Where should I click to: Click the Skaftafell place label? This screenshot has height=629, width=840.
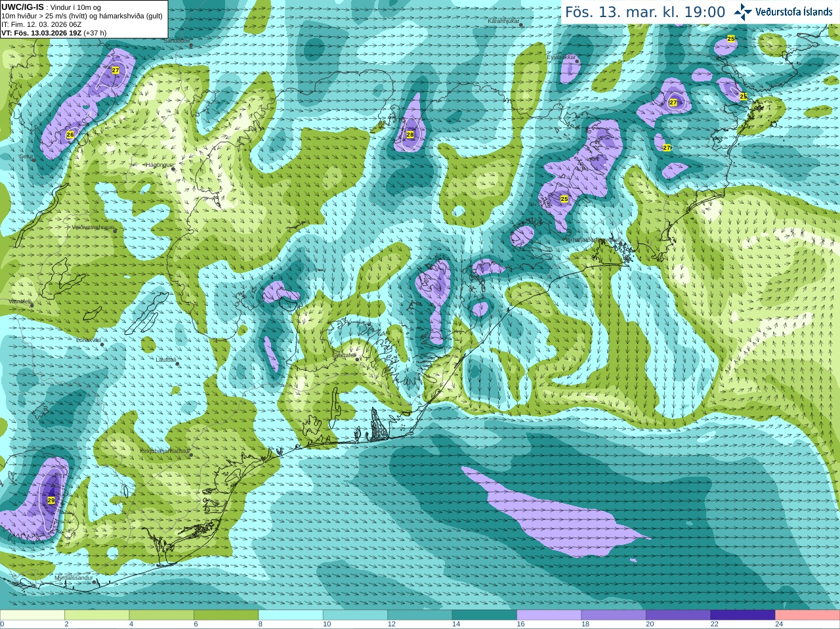[x=344, y=355]
